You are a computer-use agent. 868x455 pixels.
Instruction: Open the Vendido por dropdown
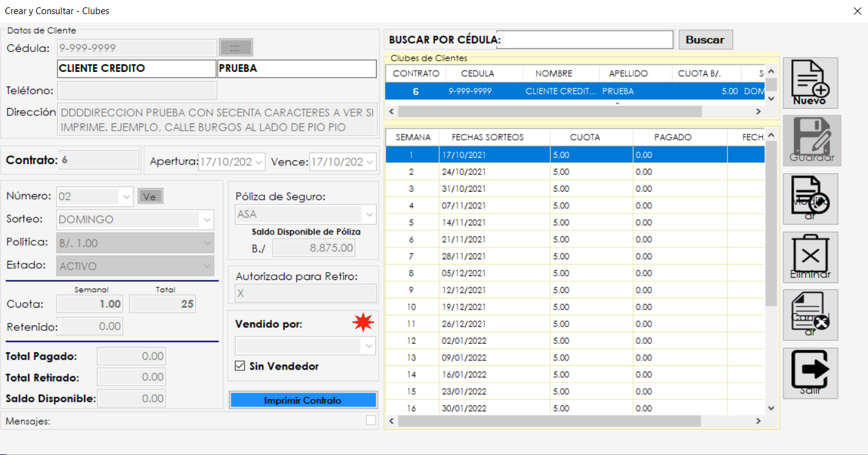point(369,346)
